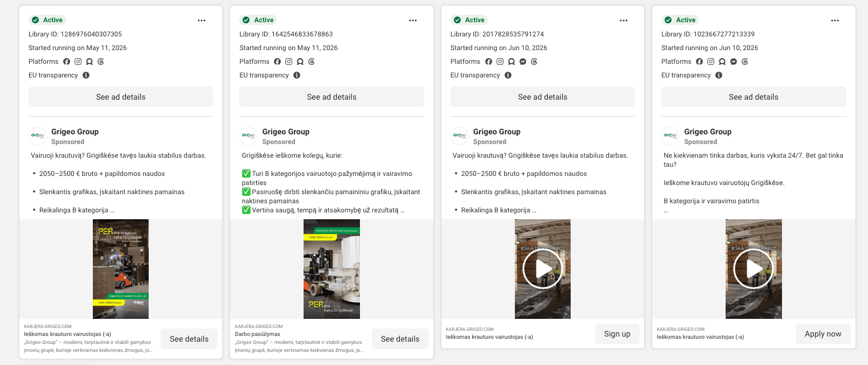The height and width of the screenshot is (365, 868).
Task: Click Active status badge on ad 1286976040307305
Action: [x=47, y=20]
